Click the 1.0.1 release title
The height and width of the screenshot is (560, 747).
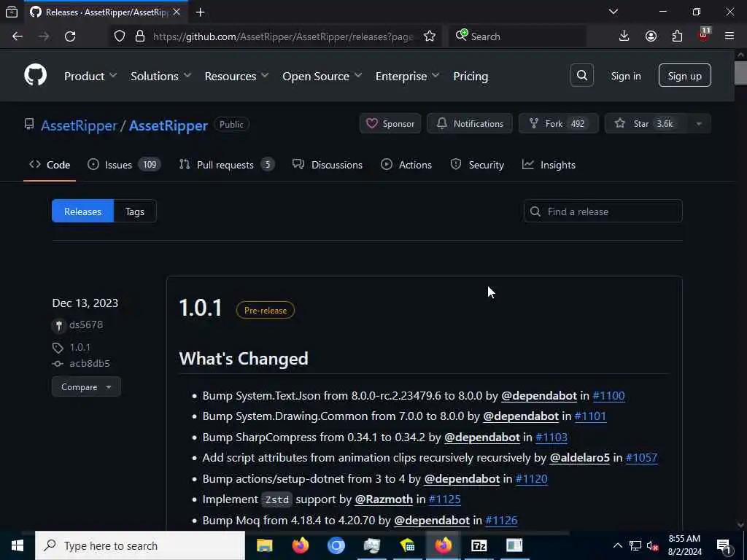pos(200,308)
